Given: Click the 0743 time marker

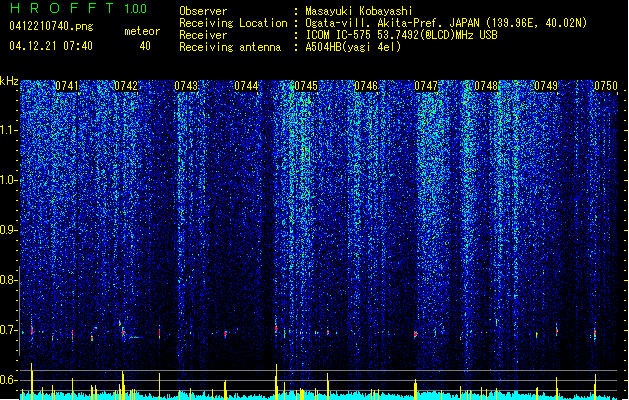Looking at the screenshot, I should pyautogui.click(x=186, y=86).
